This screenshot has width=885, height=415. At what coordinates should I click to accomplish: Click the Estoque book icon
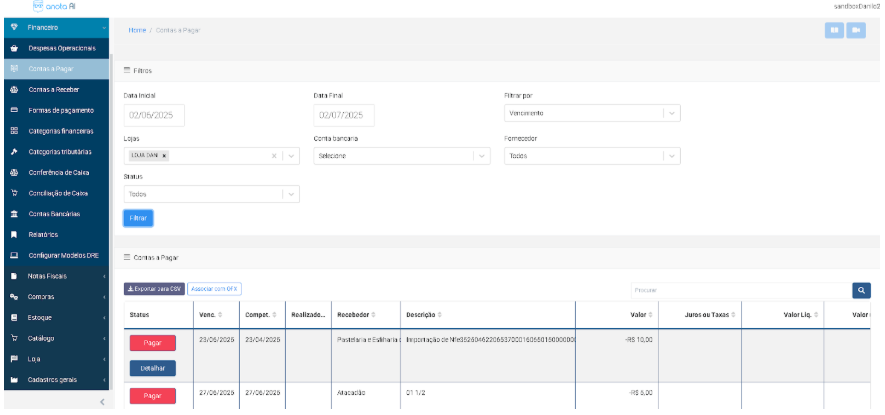(15, 317)
